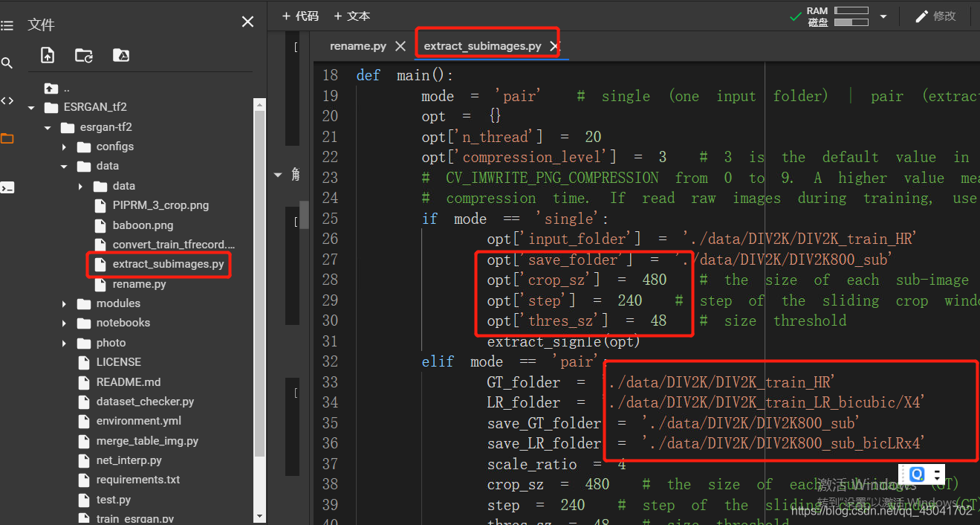Expand the modules folder
The image size is (980, 525).
coord(64,303)
